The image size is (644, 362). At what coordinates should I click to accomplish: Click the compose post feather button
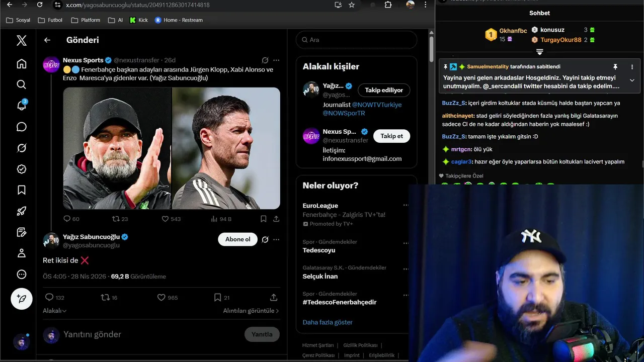22,299
